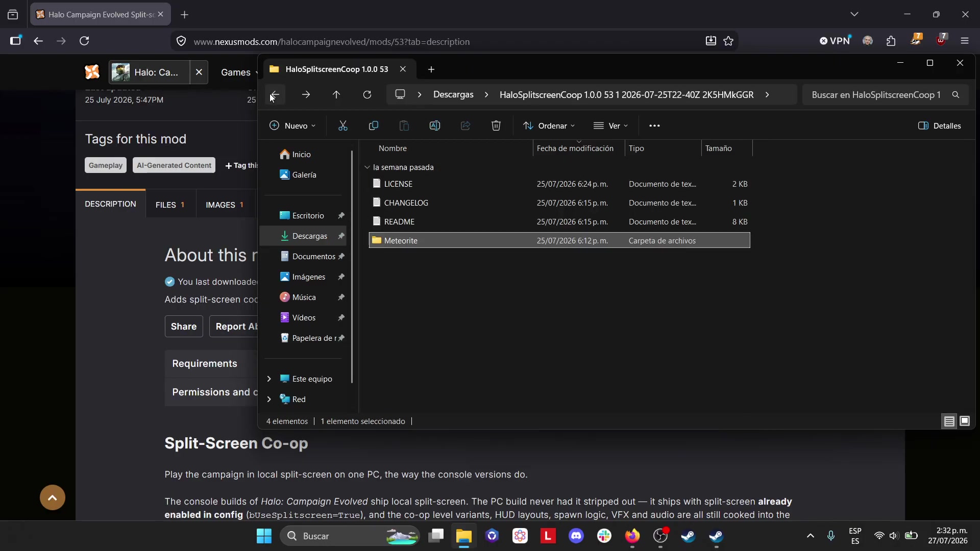Open the Ordenar dropdown

point(549,126)
